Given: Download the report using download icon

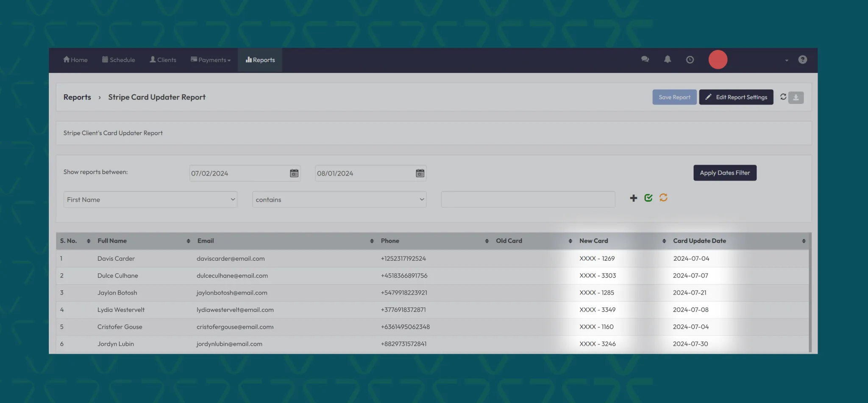Looking at the screenshot, I should pyautogui.click(x=796, y=97).
